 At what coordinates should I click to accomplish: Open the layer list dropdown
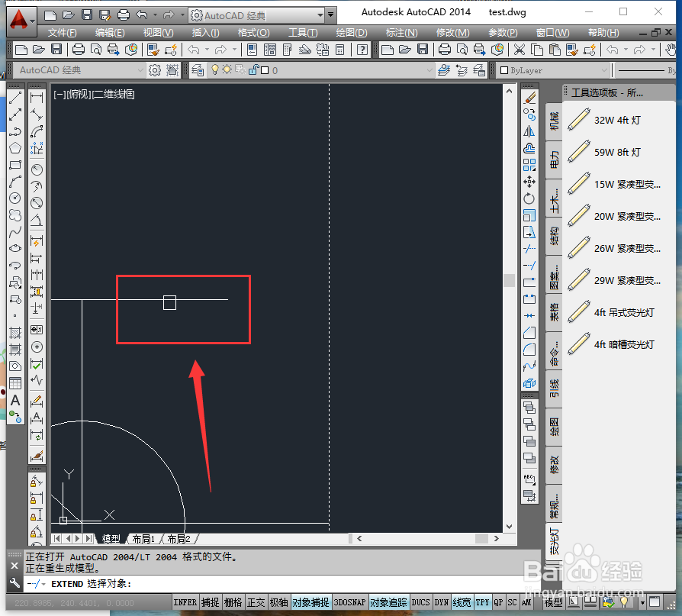coord(429,70)
